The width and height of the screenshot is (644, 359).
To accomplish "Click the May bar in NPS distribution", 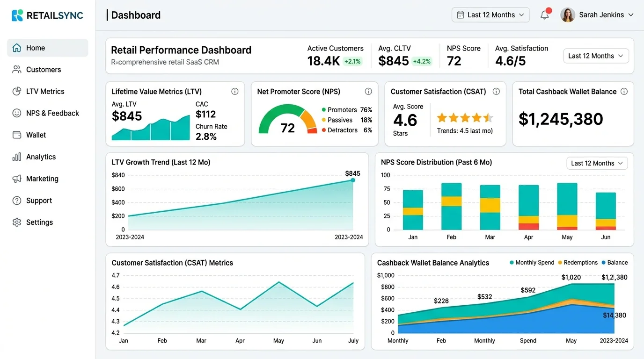I will (x=567, y=206).
